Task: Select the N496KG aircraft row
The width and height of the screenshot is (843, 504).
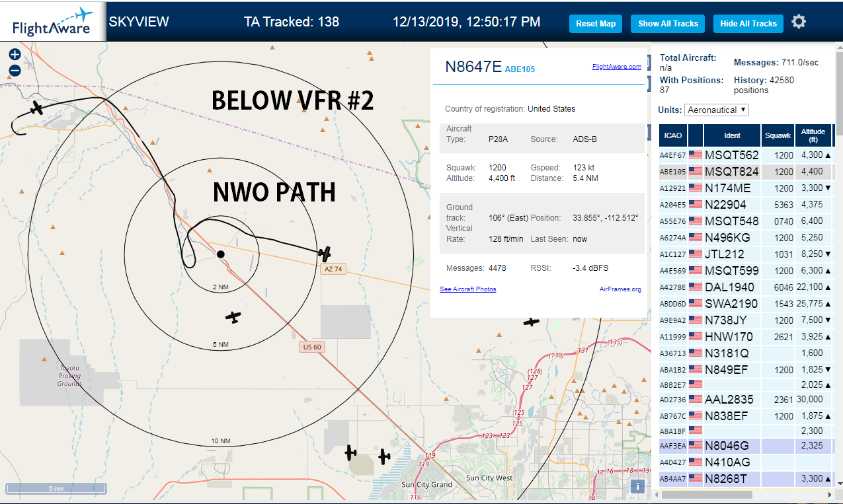Action: (746, 238)
